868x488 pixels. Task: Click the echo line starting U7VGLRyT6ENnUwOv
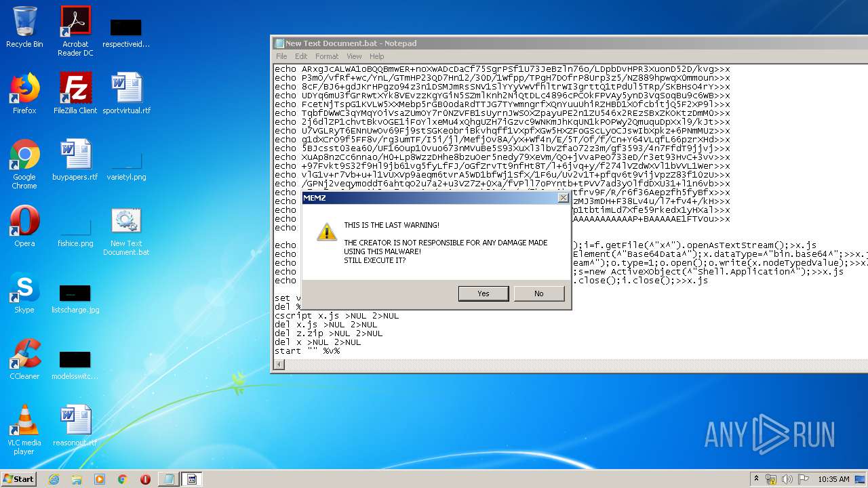point(502,131)
